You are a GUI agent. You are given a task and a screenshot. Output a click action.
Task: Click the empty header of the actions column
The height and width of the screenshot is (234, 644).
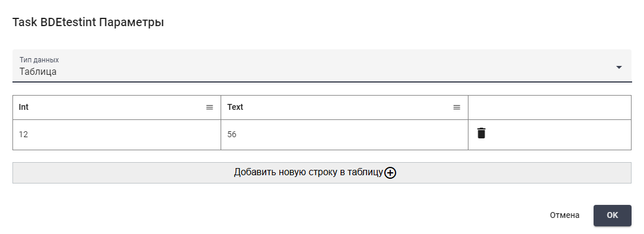[550, 107]
